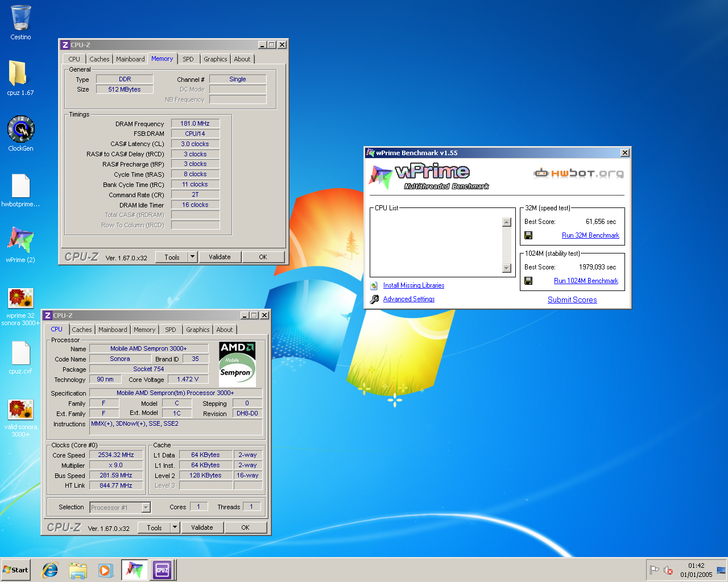Click the 32M best score 61,656 sec
Image resolution: width=728 pixels, height=582 pixels.
coord(601,222)
